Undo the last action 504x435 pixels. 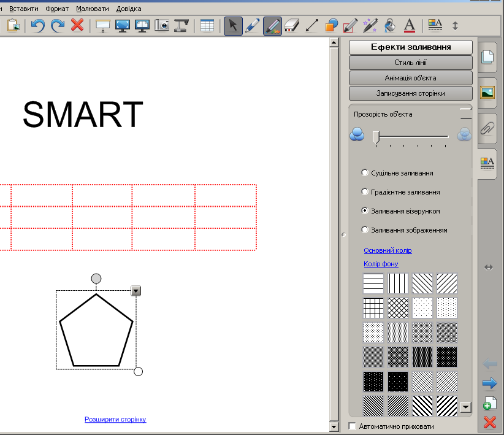coord(38,25)
